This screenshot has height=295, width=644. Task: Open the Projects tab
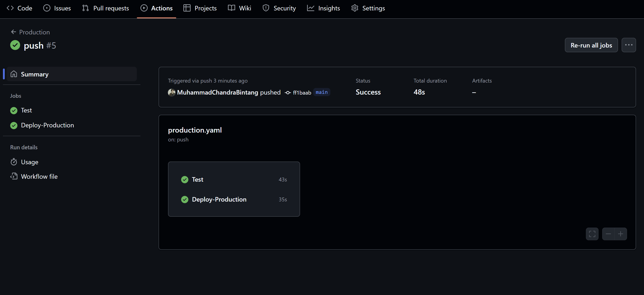(200, 8)
